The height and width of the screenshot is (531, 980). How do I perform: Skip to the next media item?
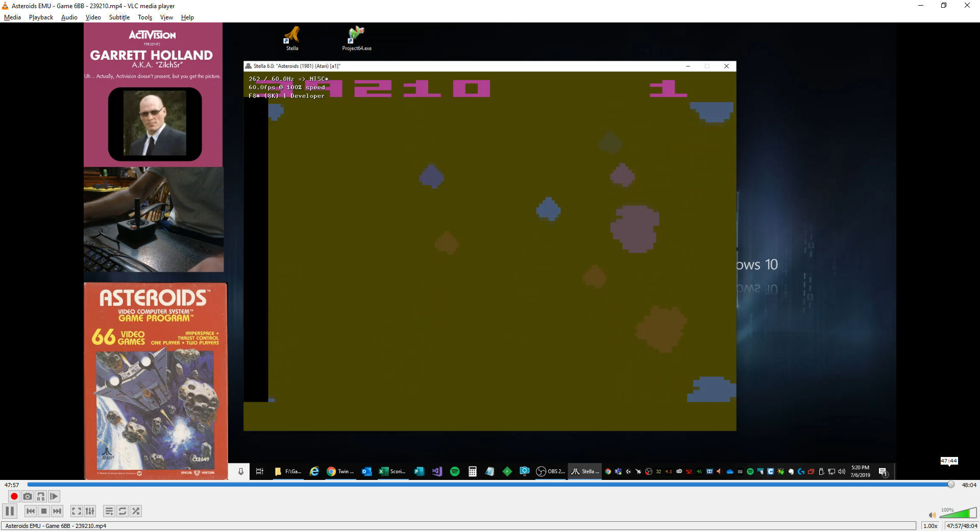(x=57, y=511)
